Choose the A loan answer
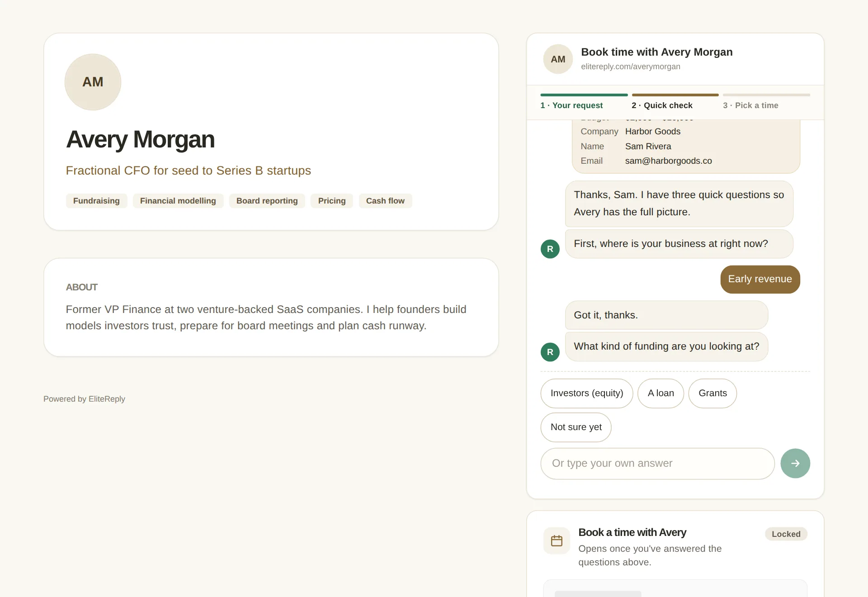The height and width of the screenshot is (597, 868). pos(660,393)
